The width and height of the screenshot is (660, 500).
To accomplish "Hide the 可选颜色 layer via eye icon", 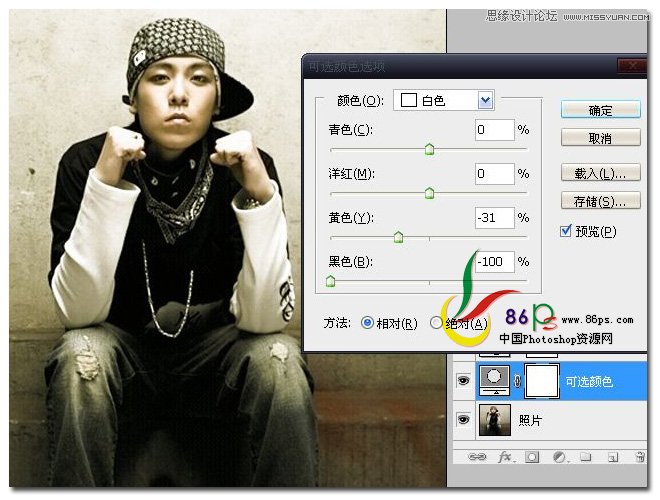I will (463, 380).
